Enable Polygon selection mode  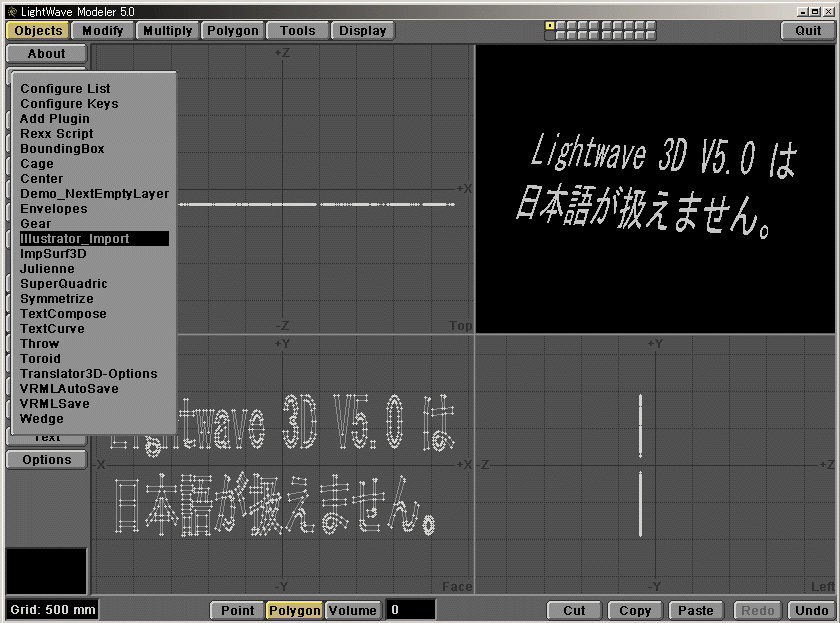click(294, 610)
